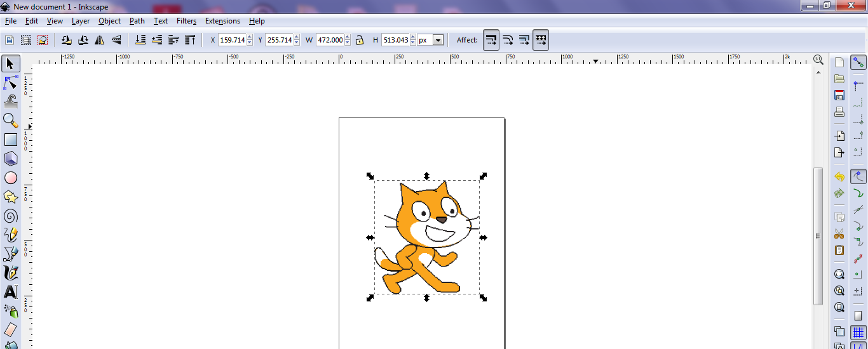The image size is (868, 349).
Task: Toggle lock width and height ratio
Action: (x=360, y=40)
